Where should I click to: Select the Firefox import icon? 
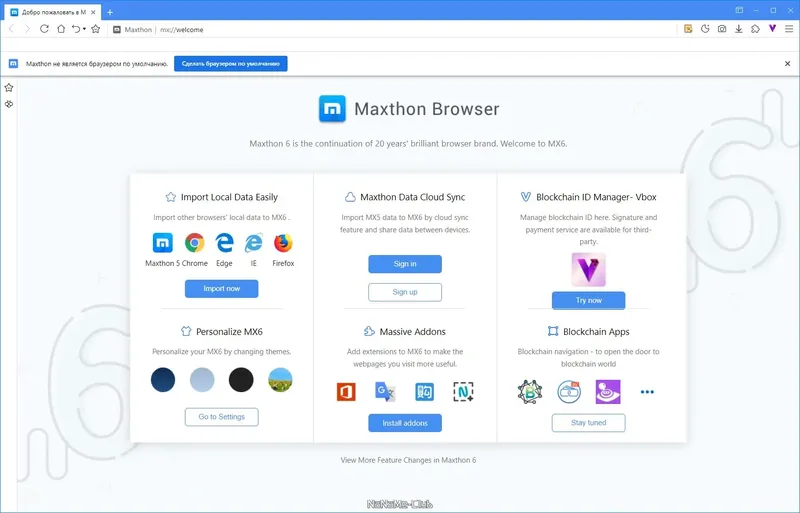click(283, 243)
